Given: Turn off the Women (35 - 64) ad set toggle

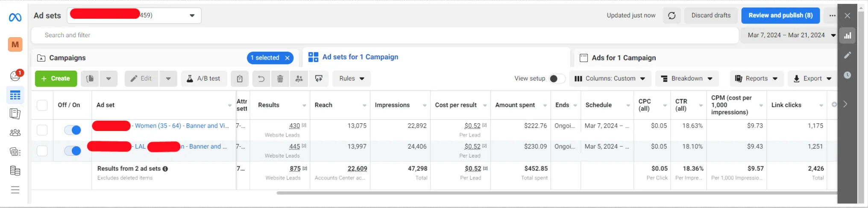Looking at the screenshot, I should [73, 130].
